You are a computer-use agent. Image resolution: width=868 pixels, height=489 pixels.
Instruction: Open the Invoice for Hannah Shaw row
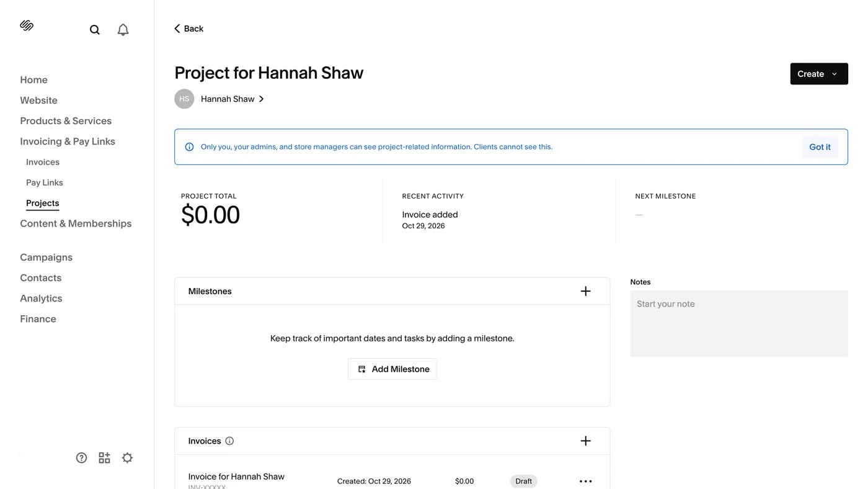pos(392,481)
